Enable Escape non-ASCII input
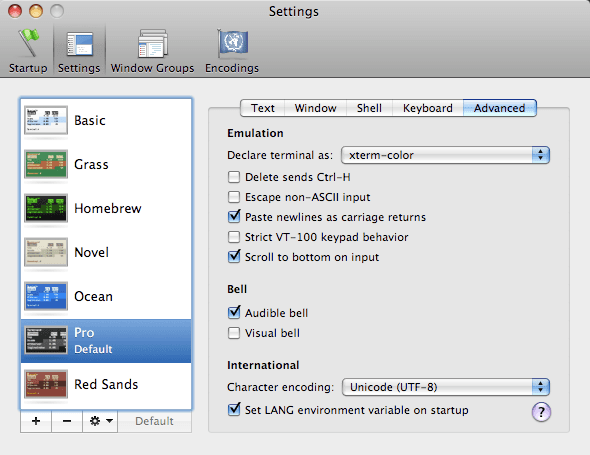The width and height of the screenshot is (590, 455). [234, 197]
